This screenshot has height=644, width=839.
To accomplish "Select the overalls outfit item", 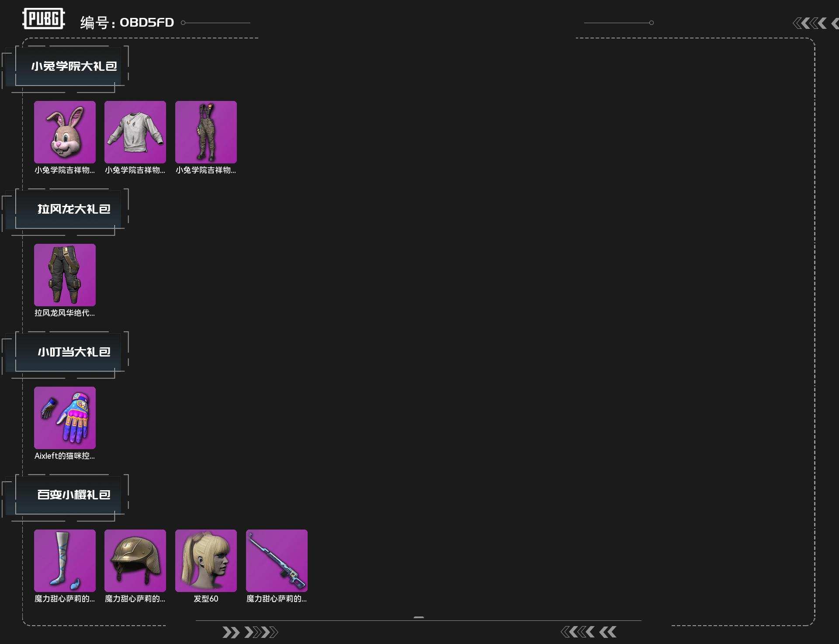I will point(206,132).
